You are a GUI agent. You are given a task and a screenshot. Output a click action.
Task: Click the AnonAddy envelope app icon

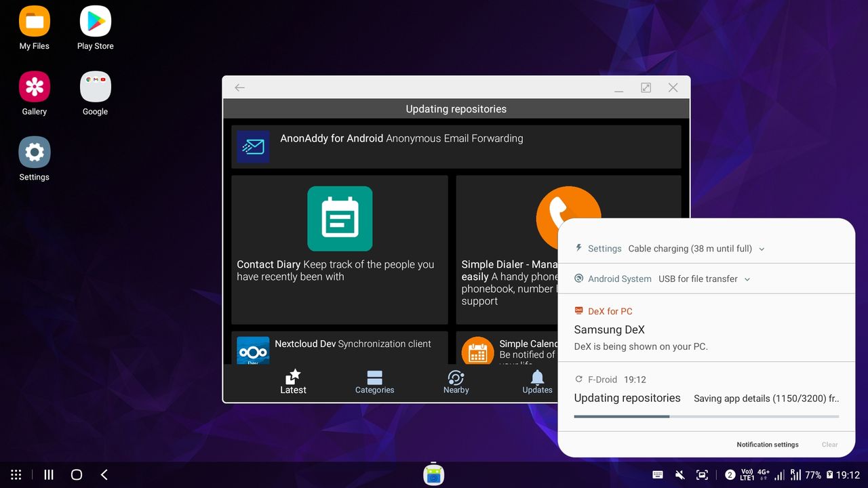[x=253, y=146]
